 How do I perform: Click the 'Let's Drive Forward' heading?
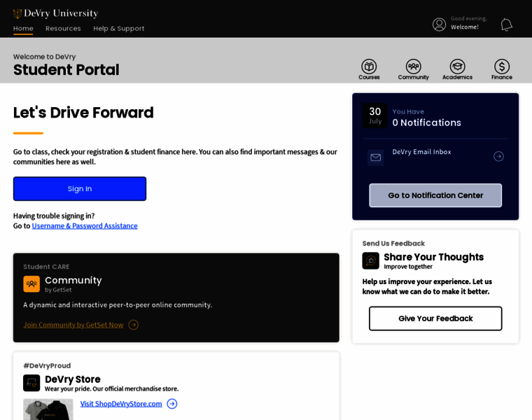(x=83, y=113)
